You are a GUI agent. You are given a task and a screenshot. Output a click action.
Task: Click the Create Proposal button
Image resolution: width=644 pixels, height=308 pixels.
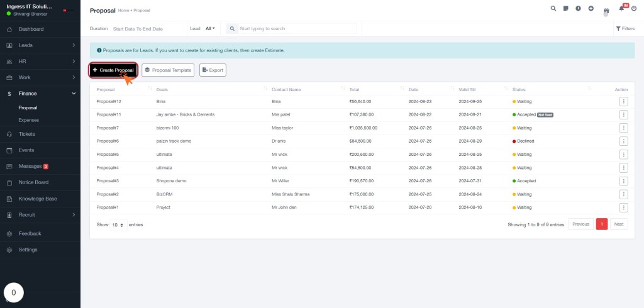pos(113,70)
